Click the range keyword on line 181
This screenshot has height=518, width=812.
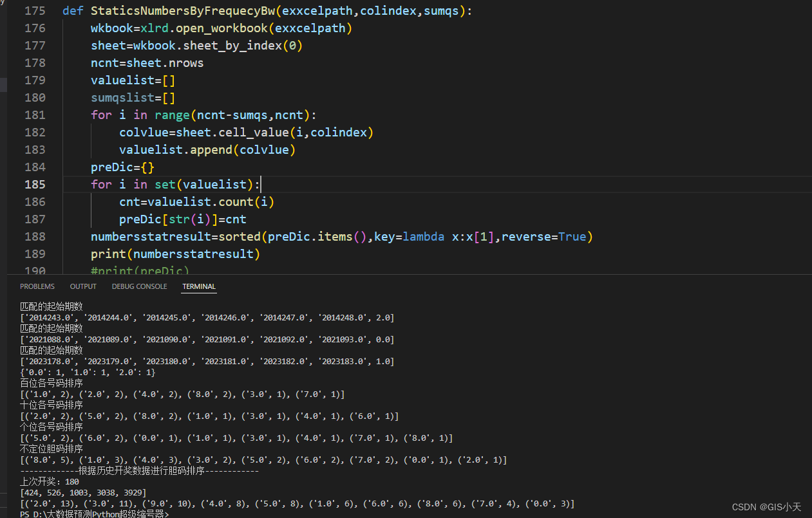pyautogui.click(x=172, y=115)
